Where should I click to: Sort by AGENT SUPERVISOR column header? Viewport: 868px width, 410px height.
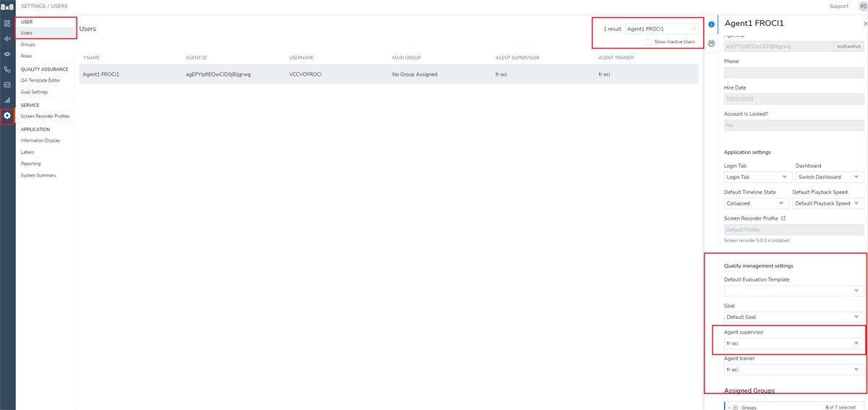(517, 57)
